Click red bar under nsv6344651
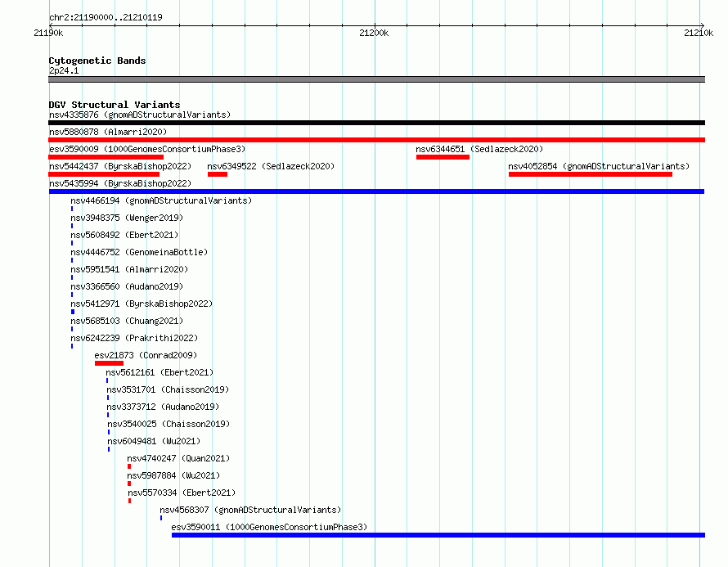Screen dimensions: 728x567 click(443, 157)
